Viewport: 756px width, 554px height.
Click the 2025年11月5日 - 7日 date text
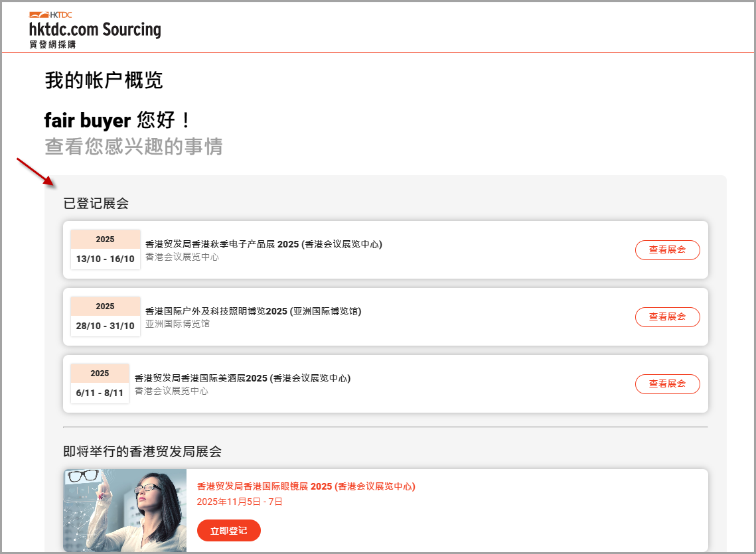click(x=240, y=502)
